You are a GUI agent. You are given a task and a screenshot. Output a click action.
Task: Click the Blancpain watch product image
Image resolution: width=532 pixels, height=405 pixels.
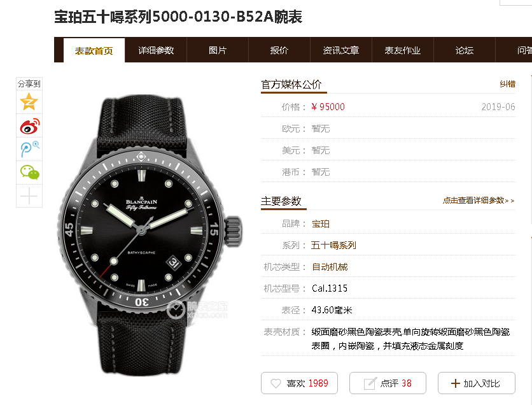click(150, 236)
